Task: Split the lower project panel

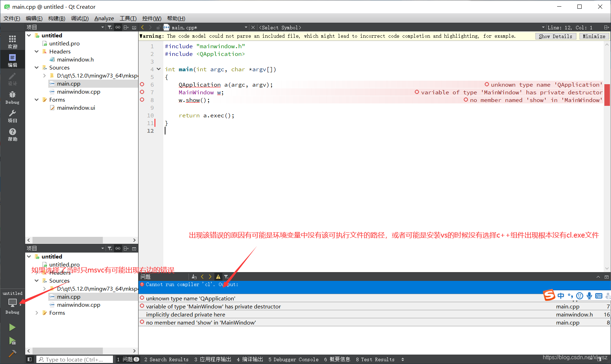Action: pos(126,248)
